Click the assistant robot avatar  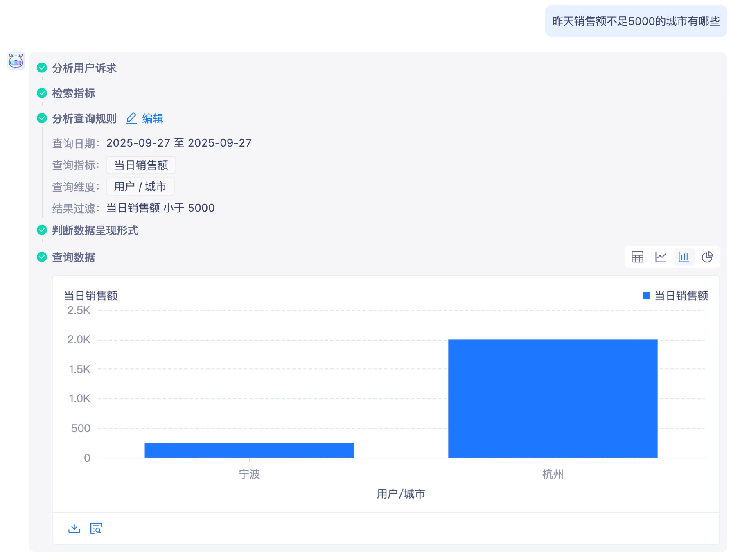tap(16, 61)
